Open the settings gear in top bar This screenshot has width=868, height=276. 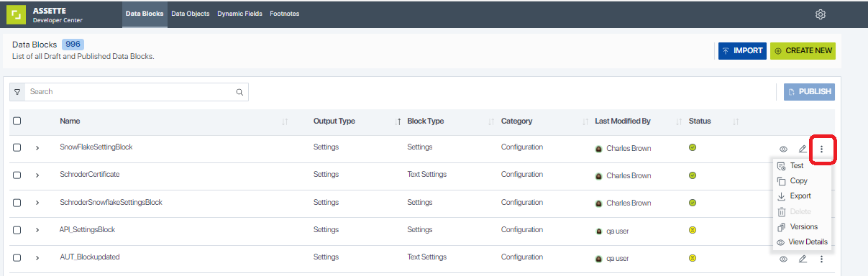(820, 14)
